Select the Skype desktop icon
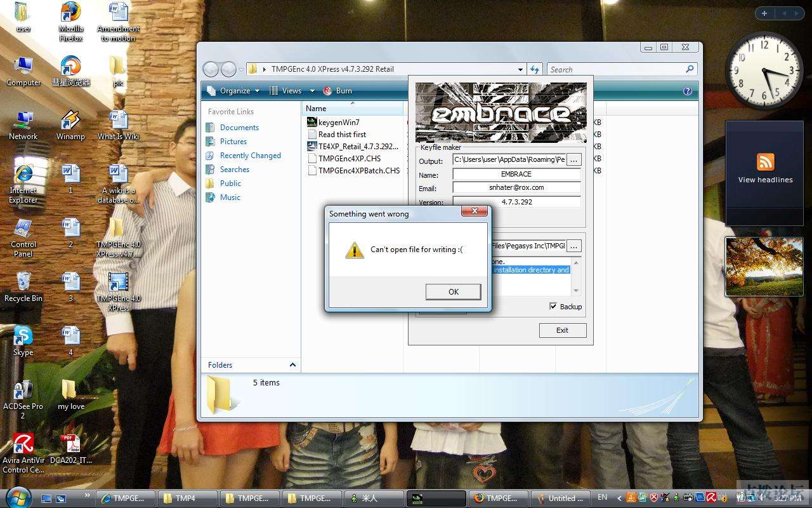 coord(23,341)
